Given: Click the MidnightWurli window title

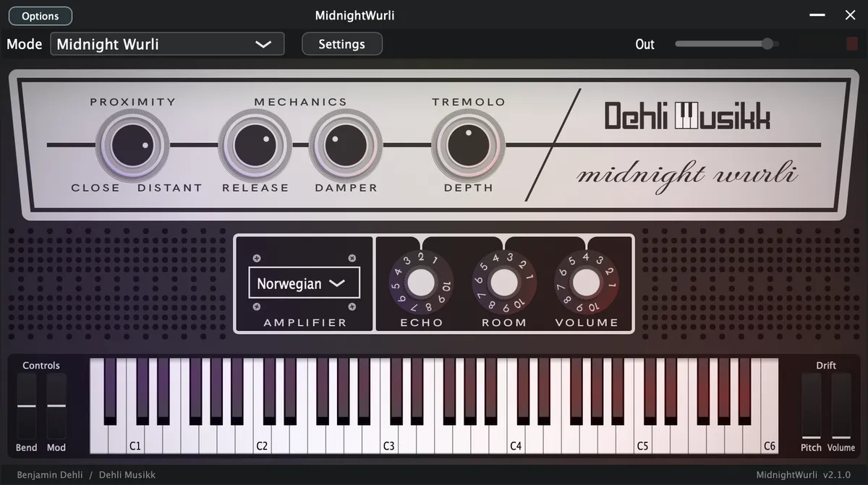Looking at the screenshot, I should coord(355,15).
